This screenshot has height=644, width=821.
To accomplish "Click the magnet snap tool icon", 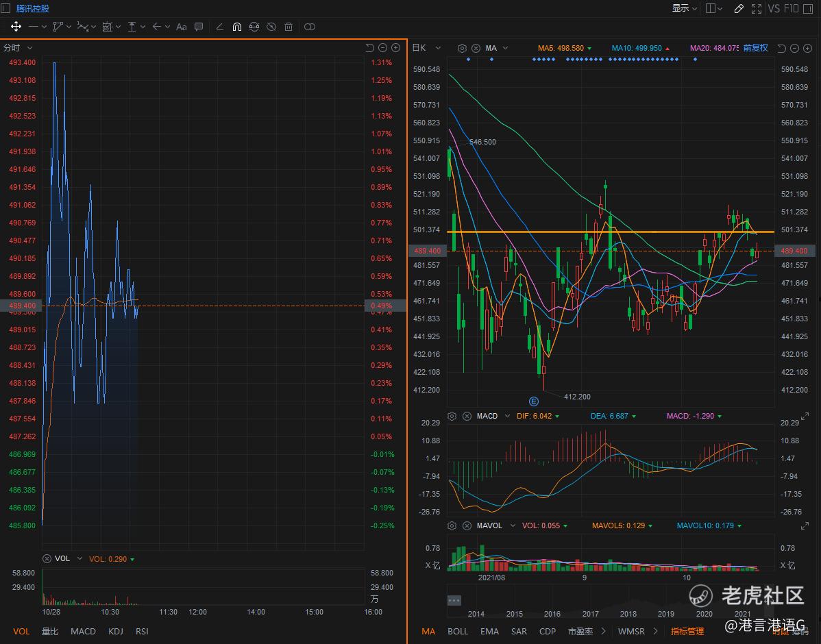I will 237,27.
